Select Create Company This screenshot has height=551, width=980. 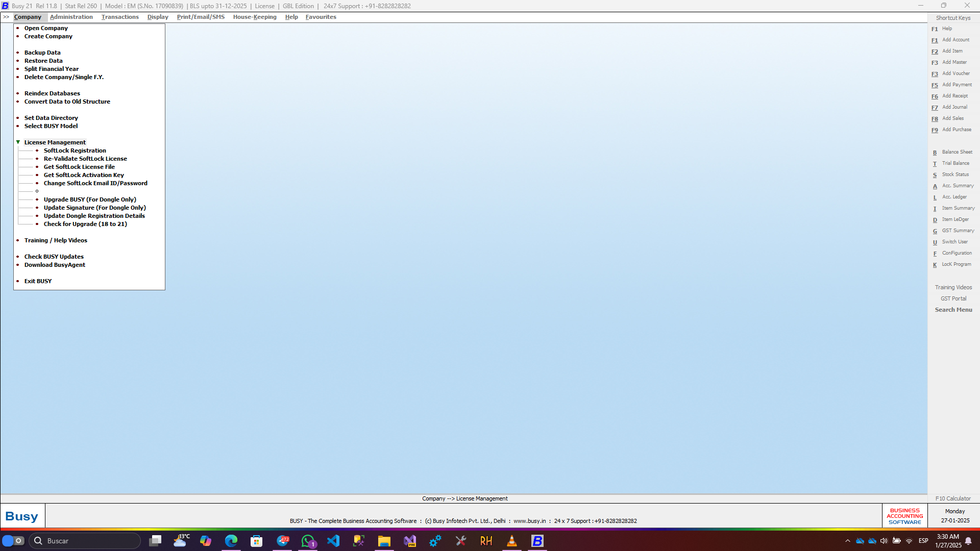[48, 36]
